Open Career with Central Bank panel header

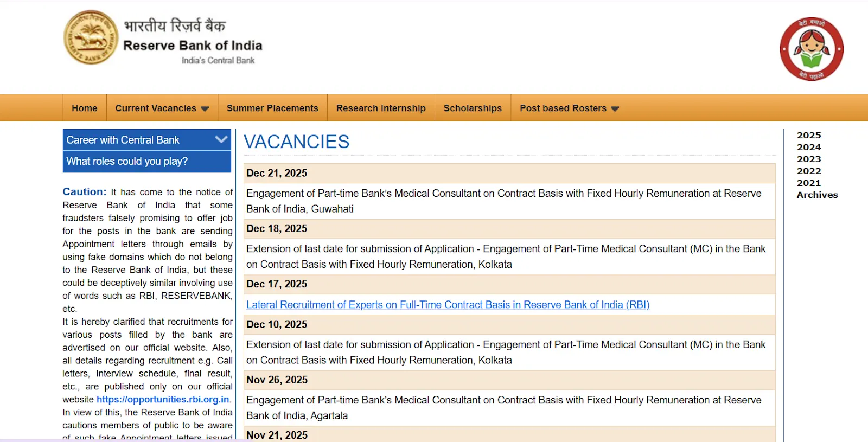point(147,140)
